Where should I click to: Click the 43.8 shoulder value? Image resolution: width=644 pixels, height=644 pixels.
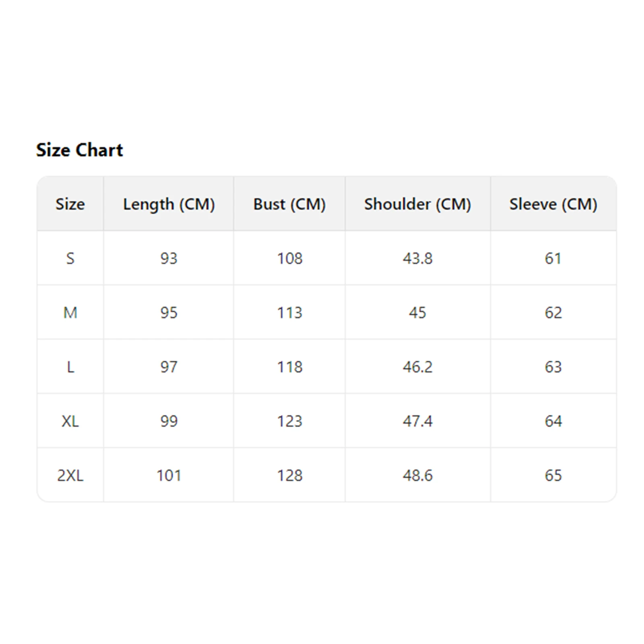(417, 258)
